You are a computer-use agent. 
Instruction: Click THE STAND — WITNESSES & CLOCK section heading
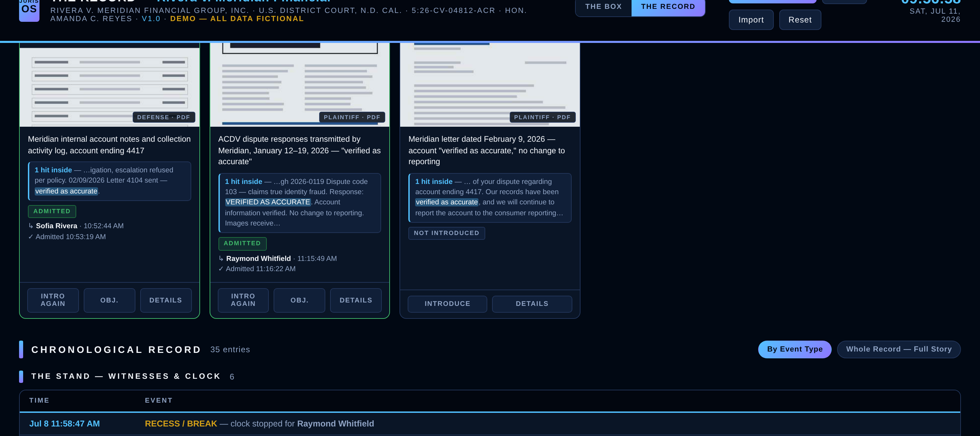click(126, 376)
